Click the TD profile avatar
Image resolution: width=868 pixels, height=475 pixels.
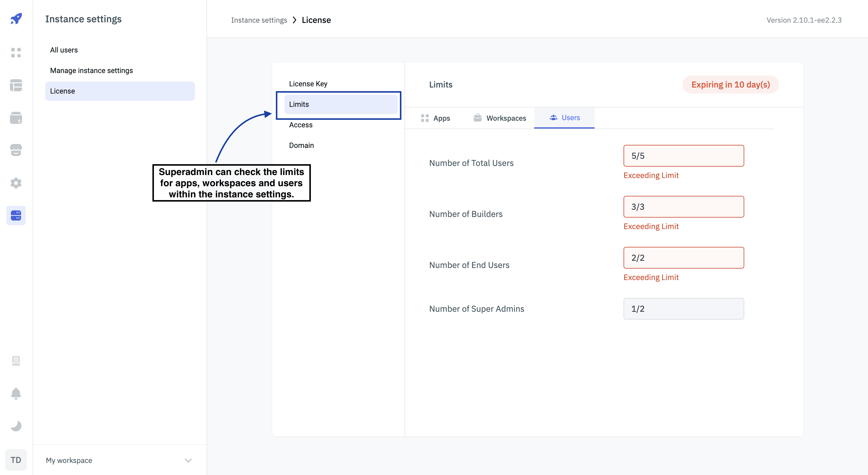[x=16, y=460]
